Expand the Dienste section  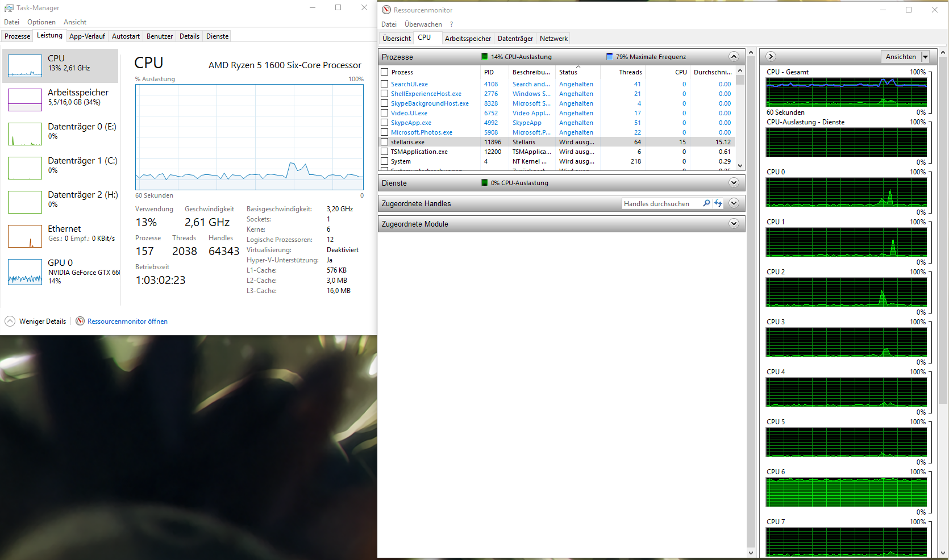[x=734, y=183]
